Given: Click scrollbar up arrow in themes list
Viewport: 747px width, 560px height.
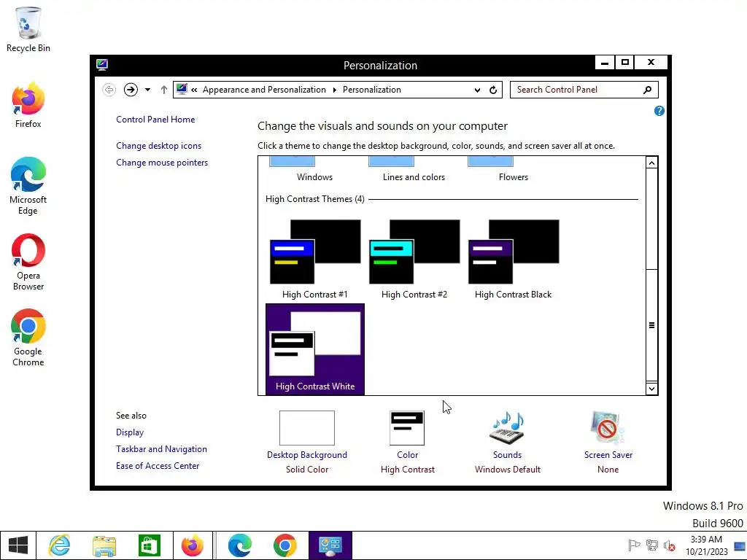Looking at the screenshot, I should click(x=651, y=163).
